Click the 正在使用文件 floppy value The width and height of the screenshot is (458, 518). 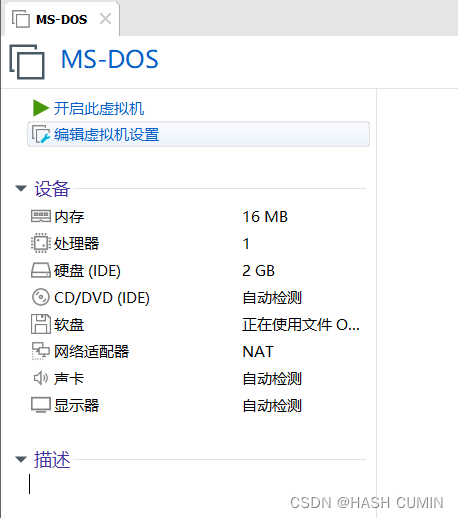click(301, 324)
